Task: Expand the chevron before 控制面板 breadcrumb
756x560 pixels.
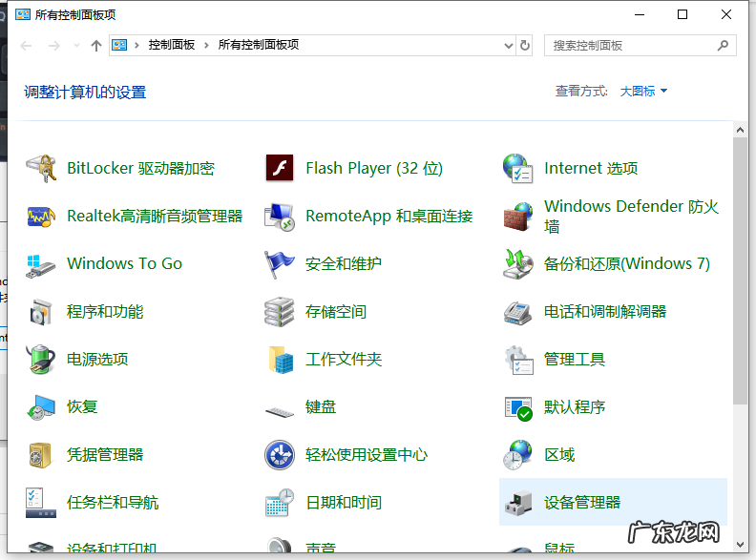Action: [x=136, y=45]
